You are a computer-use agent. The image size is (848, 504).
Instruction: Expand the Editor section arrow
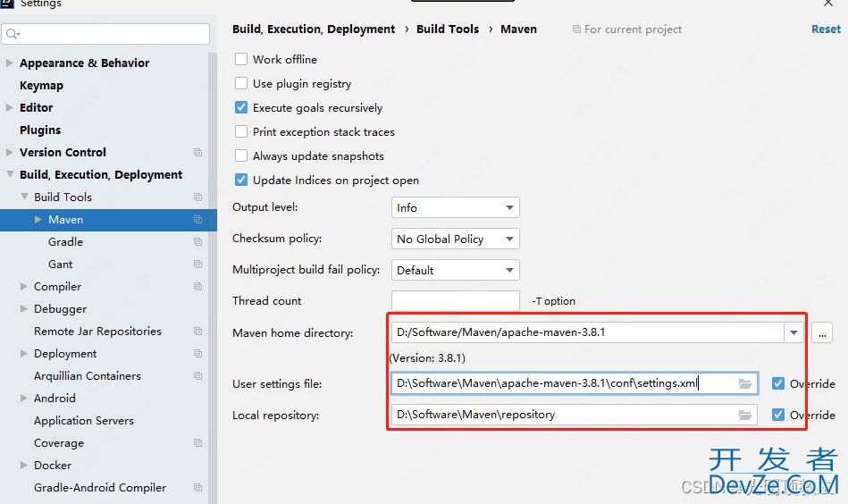(9, 107)
